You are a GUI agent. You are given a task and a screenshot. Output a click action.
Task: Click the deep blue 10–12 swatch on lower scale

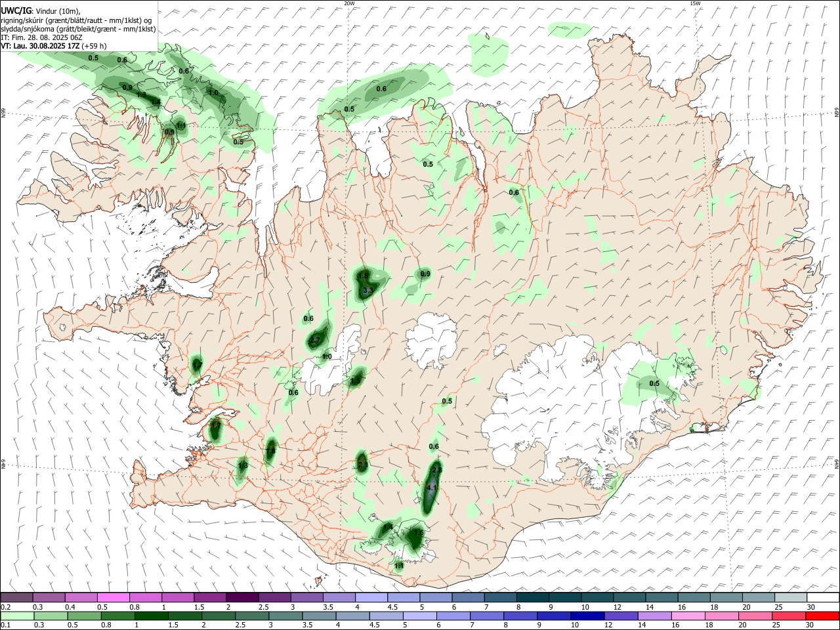click(587, 616)
